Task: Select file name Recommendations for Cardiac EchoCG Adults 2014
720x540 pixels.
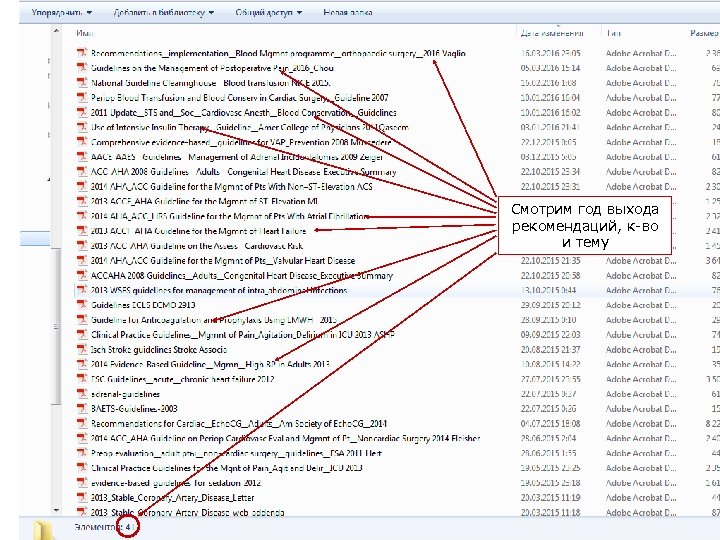Action: click(239, 423)
